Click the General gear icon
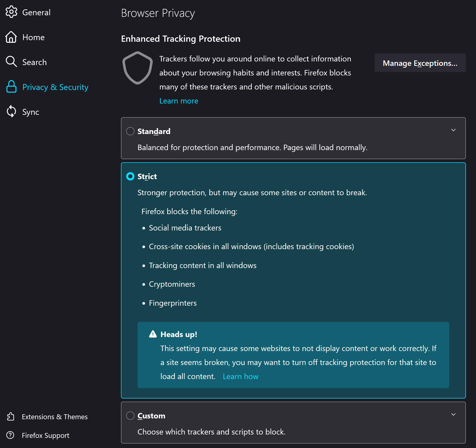 click(x=11, y=12)
